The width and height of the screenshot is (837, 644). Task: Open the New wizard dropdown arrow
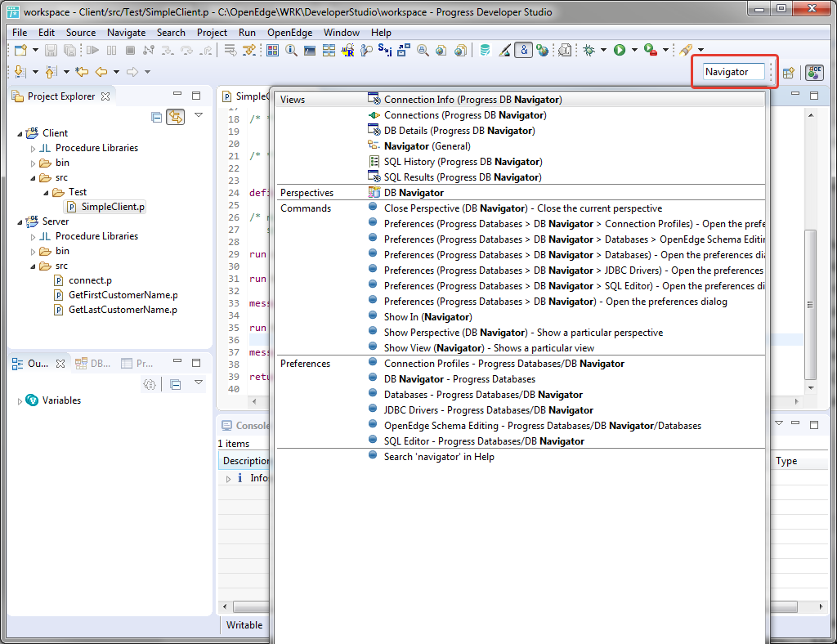35,50
